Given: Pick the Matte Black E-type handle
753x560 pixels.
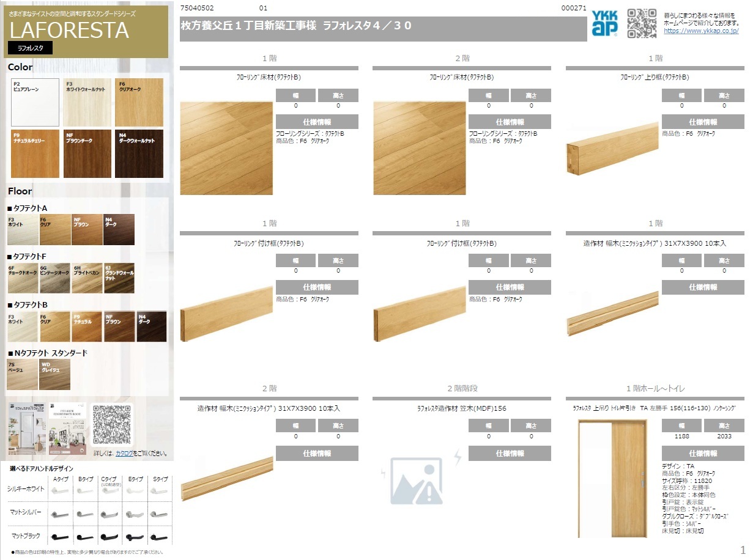Looking at the screenshot, I should click(134, 537).
